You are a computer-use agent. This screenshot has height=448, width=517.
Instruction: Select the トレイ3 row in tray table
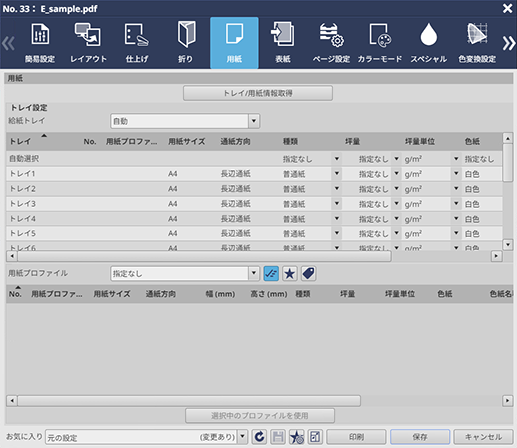coord(254,203)
